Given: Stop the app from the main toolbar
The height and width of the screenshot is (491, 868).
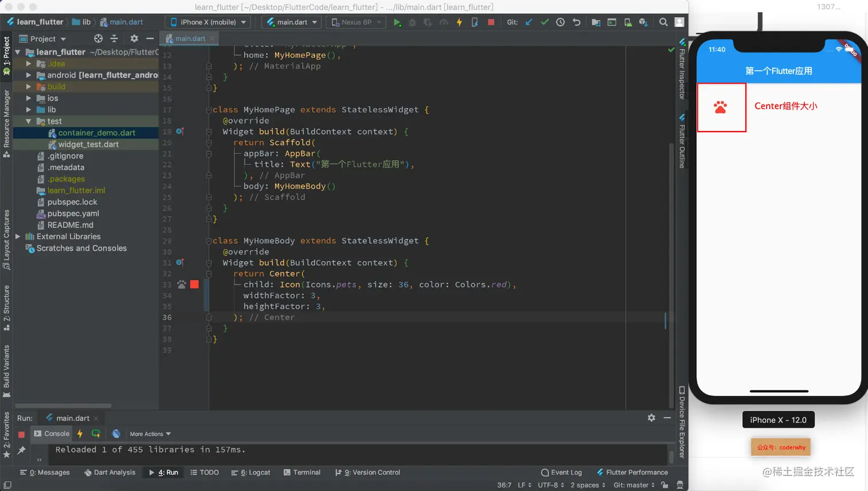Looking at the screenshot, I should point(491,22).
